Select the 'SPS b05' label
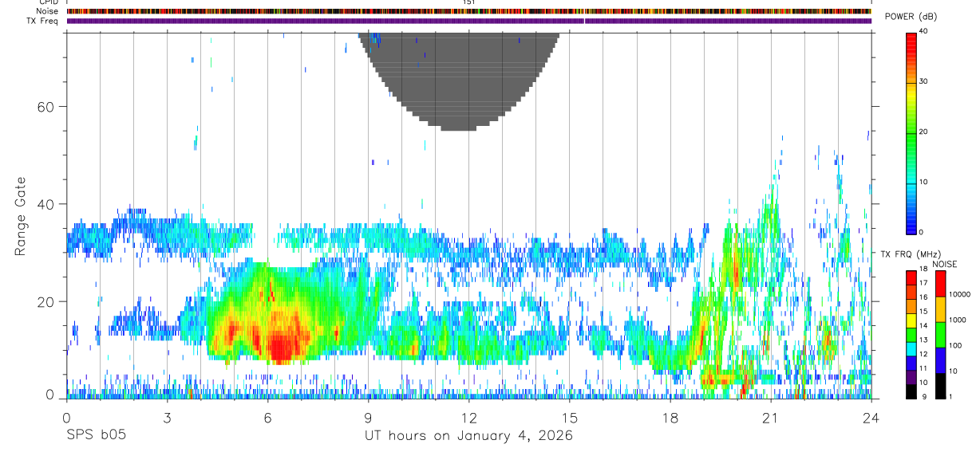Screen dimensions: 980x452 coord(96,436)
